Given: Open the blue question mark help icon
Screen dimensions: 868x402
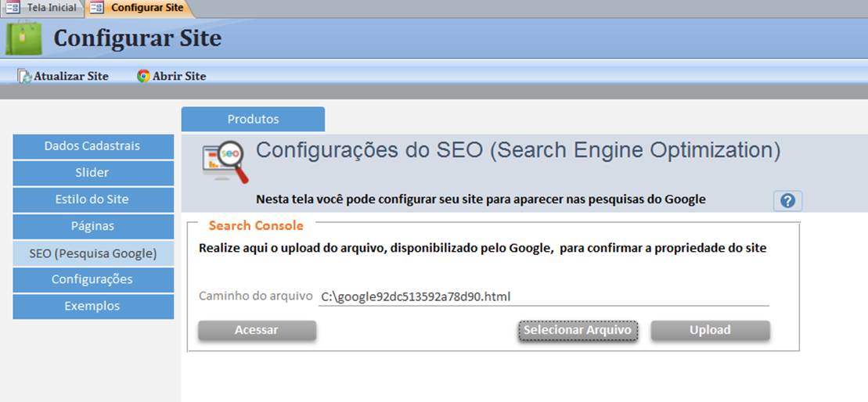Looking at the screenshot, I should click(x=787, y=201).
